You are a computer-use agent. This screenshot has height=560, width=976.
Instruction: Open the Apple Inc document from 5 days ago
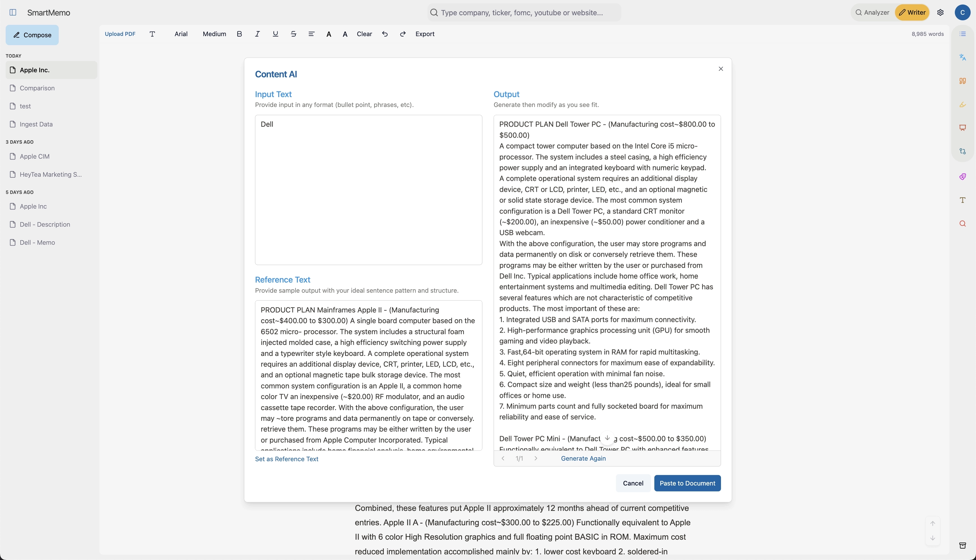click(52, 207)
